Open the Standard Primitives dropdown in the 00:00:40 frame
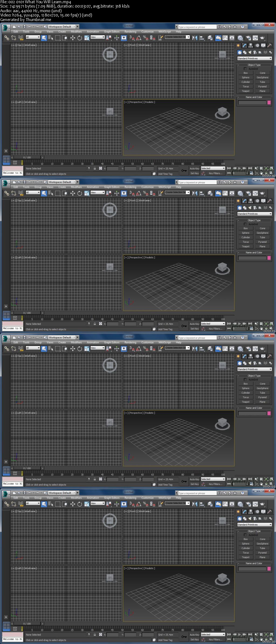 coord(254,59)
